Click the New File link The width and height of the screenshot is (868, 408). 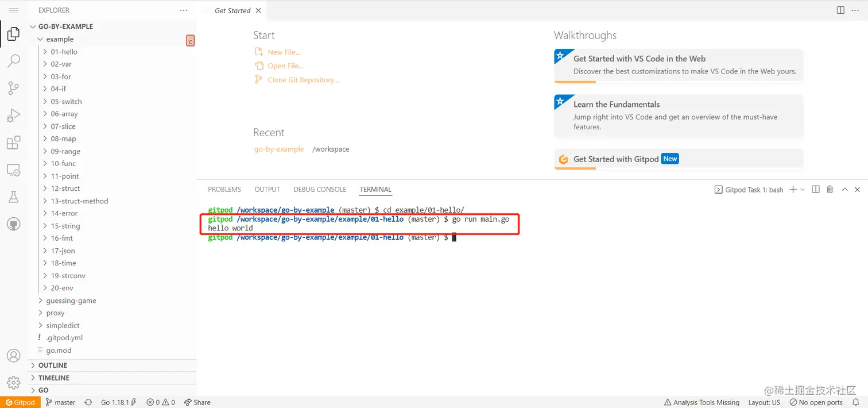pyautogui.click(x=284, y=52)
